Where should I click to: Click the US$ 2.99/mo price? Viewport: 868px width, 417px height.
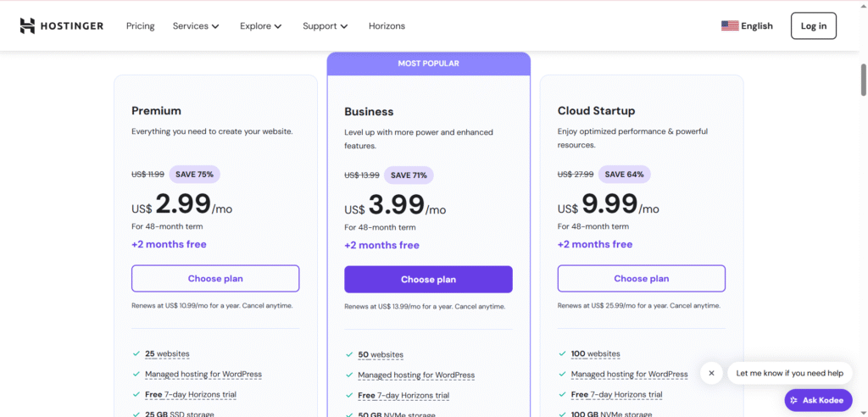[181, 204]
